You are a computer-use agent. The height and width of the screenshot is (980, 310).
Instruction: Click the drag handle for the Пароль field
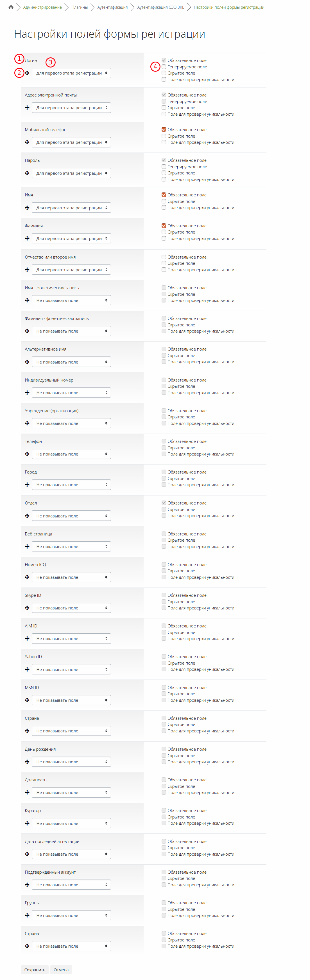point(27,173)
